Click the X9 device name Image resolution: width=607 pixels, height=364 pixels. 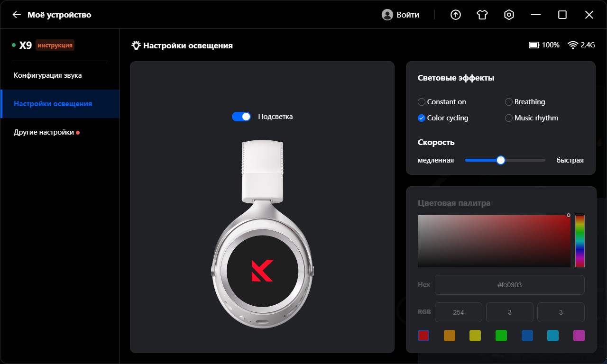pos(26,45)
